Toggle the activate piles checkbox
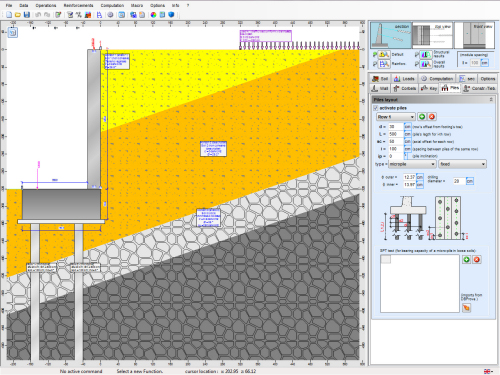The width and height of the screenshot is (500, 375). coord(376,108)
